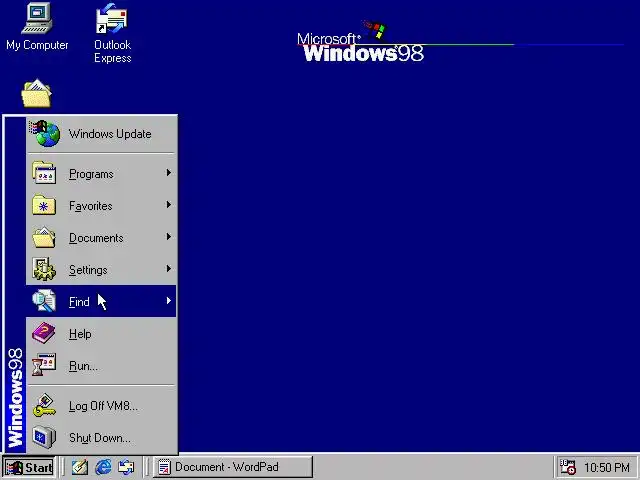Screen dimensions: 640x480
Task: Click the Help purple book icon
Action: [44, 333]
